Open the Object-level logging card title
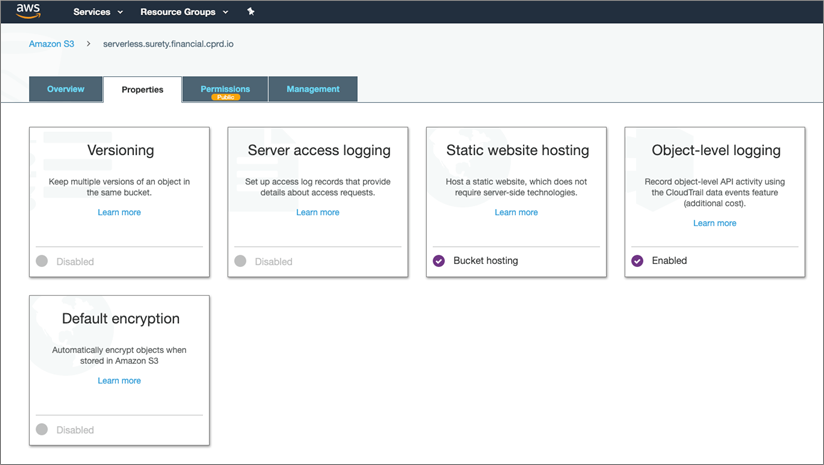The height and width of the screenshot is (465, 824). 716,150
